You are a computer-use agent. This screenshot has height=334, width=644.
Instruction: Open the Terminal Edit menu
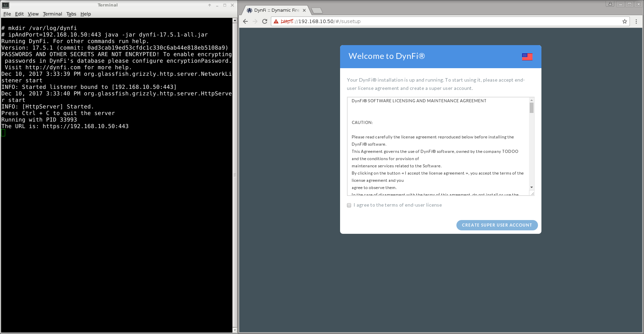click(19, 14)
